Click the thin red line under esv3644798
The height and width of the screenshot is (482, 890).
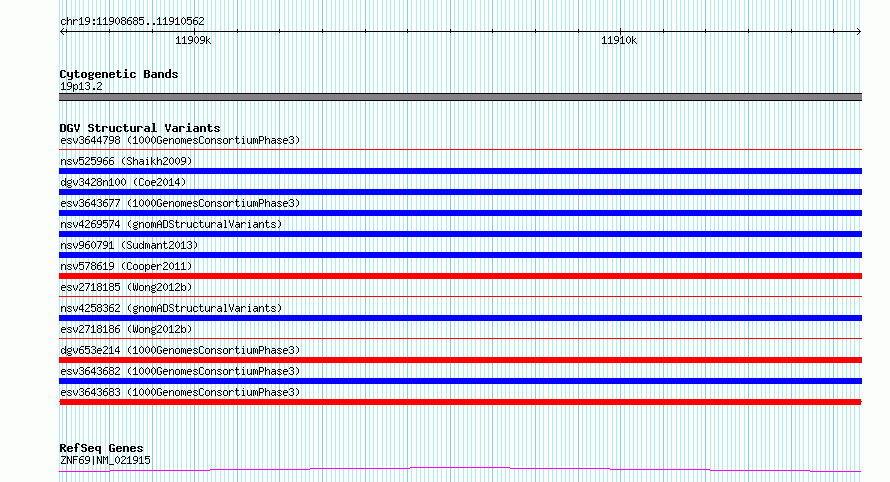pyautogui.click(x=460, y=150)
